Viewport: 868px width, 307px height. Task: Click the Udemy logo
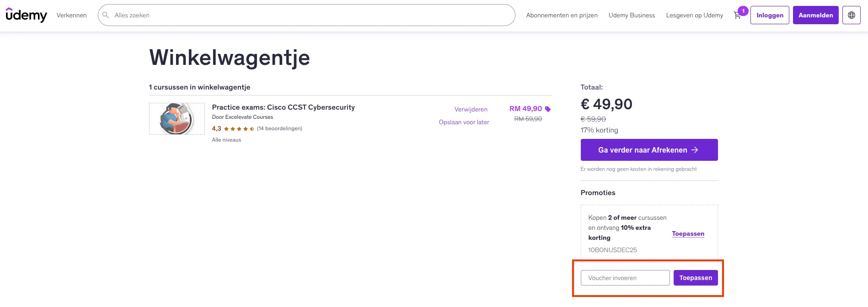point(26,15)
